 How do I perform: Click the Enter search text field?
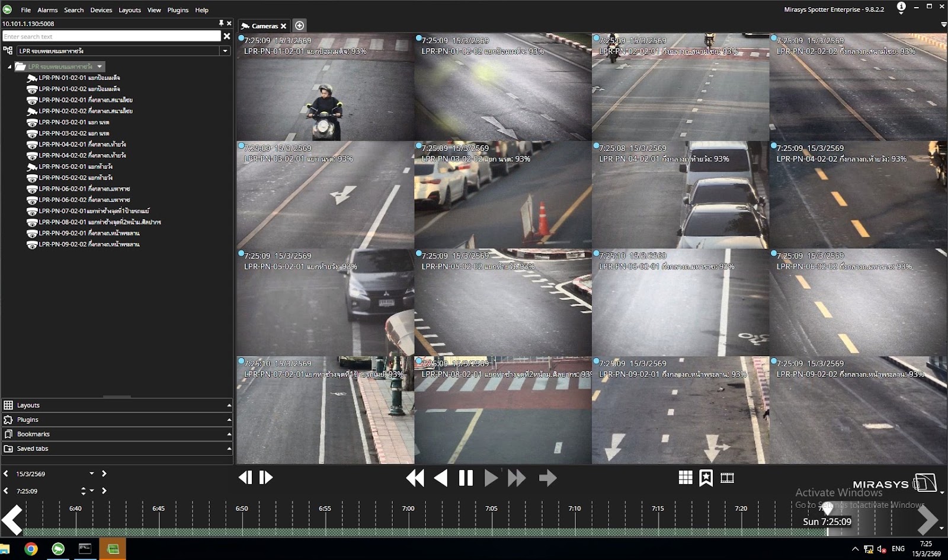[x=111, y=36]
